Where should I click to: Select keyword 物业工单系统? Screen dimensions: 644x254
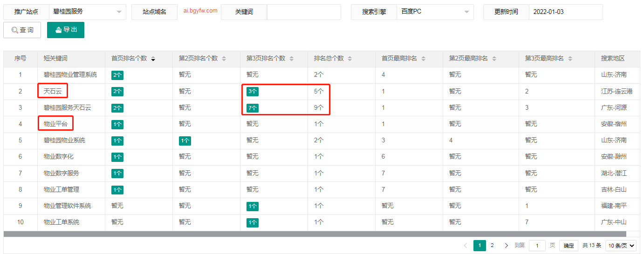62,222
